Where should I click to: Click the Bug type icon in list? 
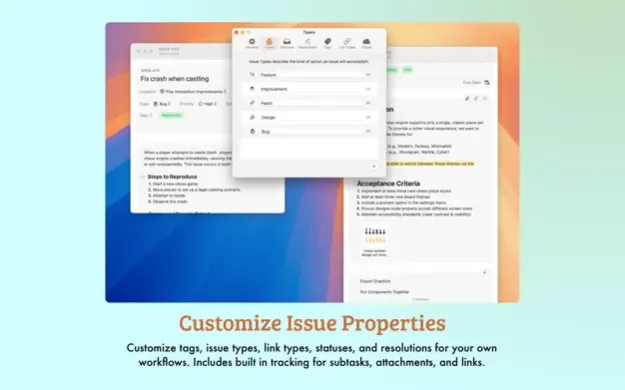click(252, 131)
